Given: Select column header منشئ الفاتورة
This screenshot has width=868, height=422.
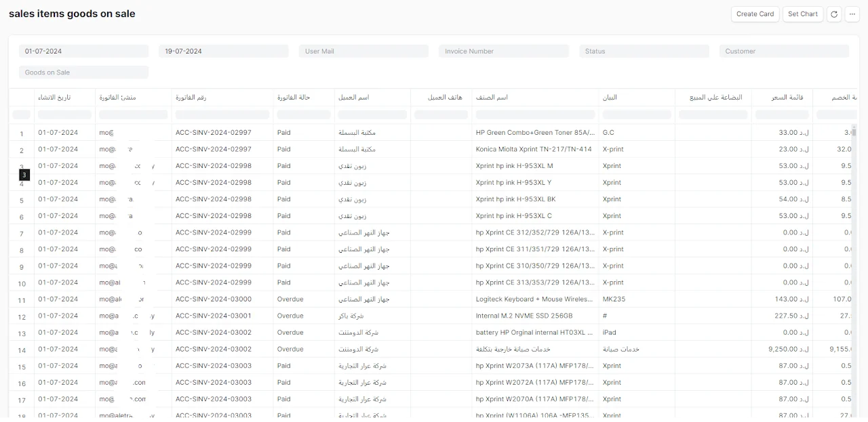Looking at the screenshot, I should (x=117, y=98).
